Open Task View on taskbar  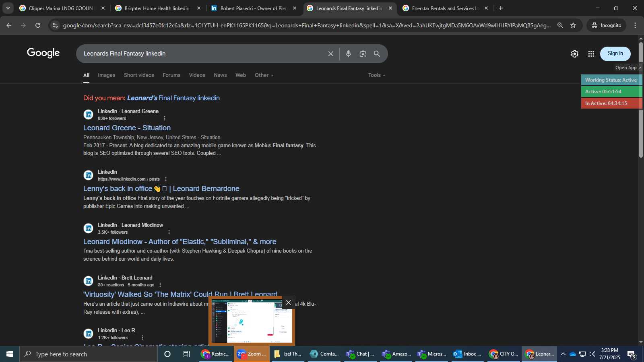point(186,354)
